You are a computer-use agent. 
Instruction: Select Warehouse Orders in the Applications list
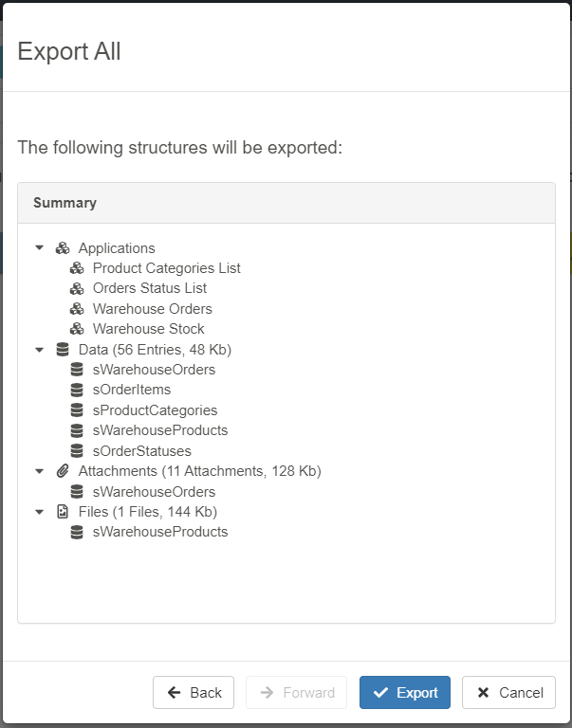pyautogui.click(x=152, y=309)
